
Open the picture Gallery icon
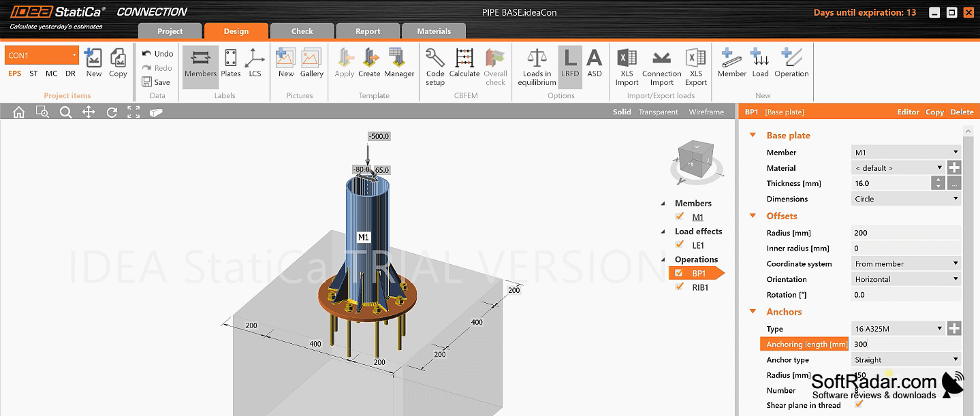(x=312, y=58)
